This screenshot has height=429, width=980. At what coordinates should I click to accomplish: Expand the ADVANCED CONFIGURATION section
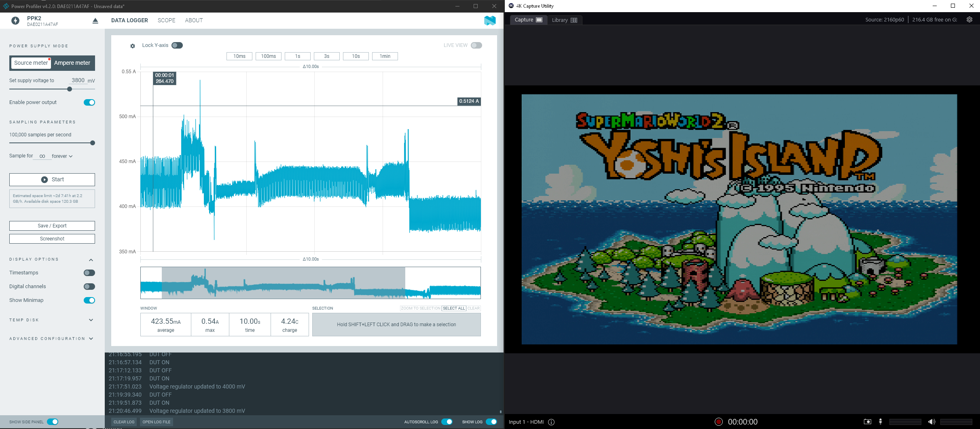(x=91, y=339)
